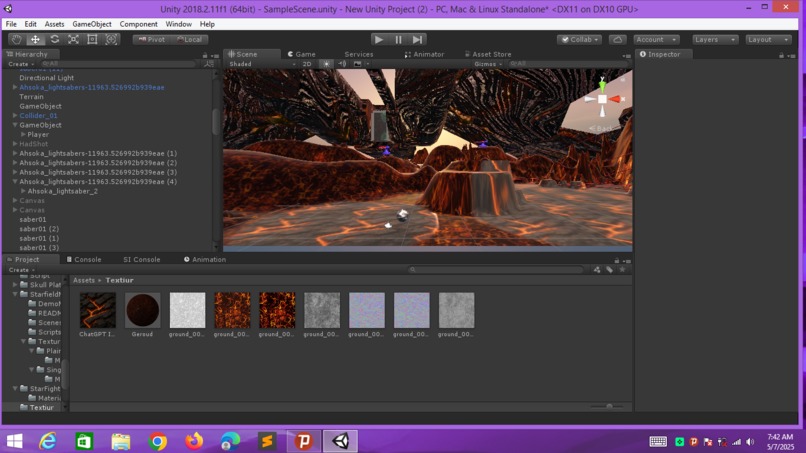Lock the Project panel
Screen dimensions: 806x453
coord(616,261)
